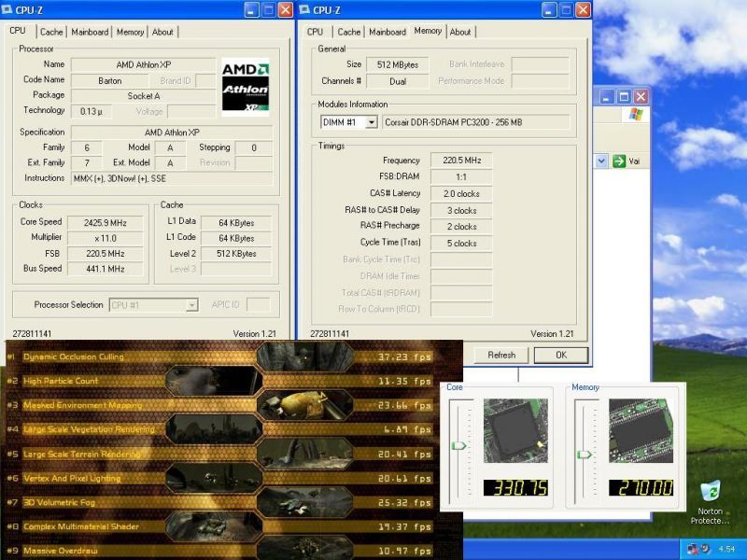Click the Core readout showing 330.75
The width and height of the screenshot is (747, 560).
(515, 487)
